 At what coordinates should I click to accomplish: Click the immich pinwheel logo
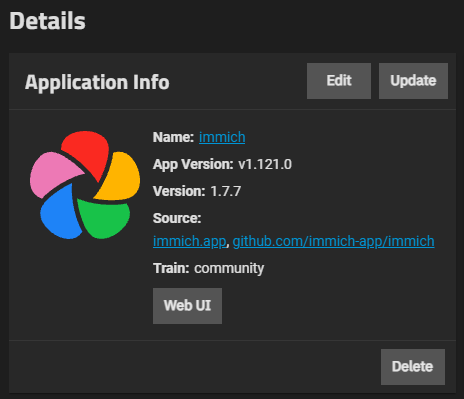click(x=85, y=185)
